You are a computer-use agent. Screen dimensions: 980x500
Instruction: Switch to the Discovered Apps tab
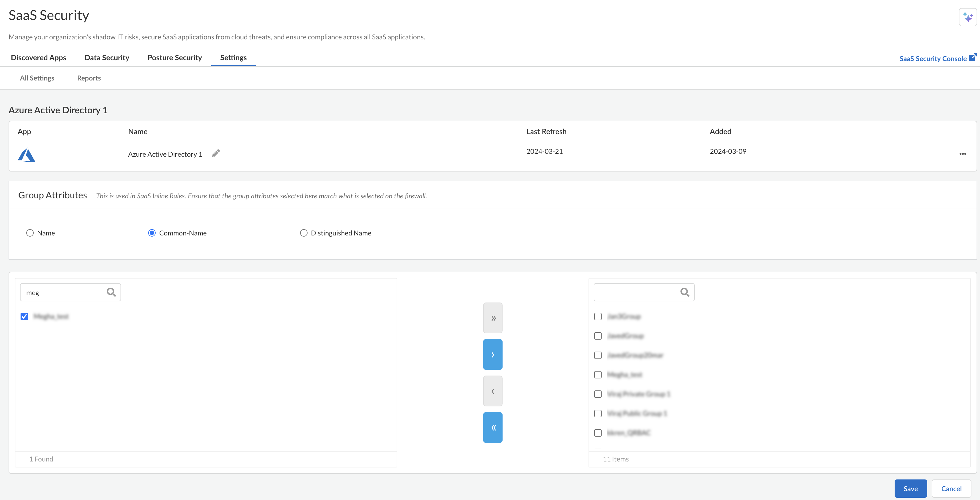tap(39, 57)
